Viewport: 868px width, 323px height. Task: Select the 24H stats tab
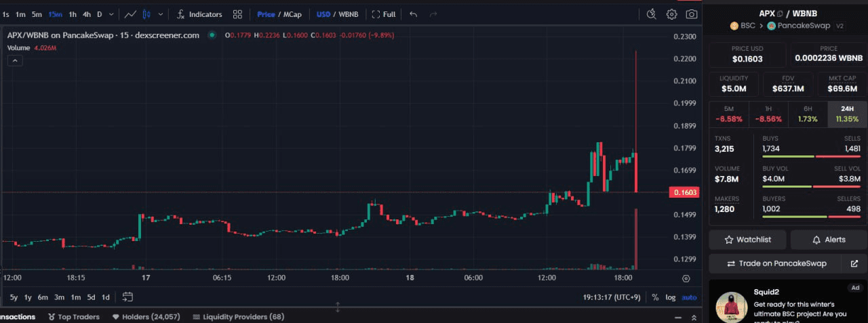pyautogui.click(x=847, y=114)
